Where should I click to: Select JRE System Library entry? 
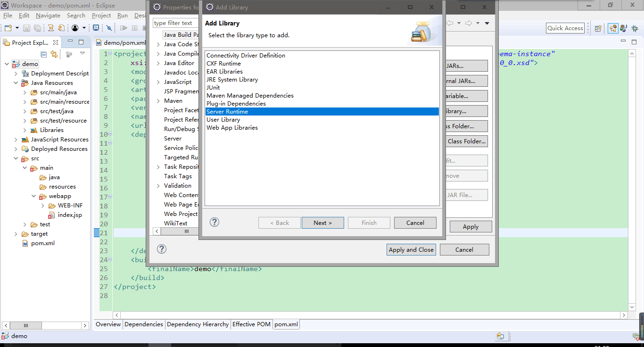pos(322,80)
